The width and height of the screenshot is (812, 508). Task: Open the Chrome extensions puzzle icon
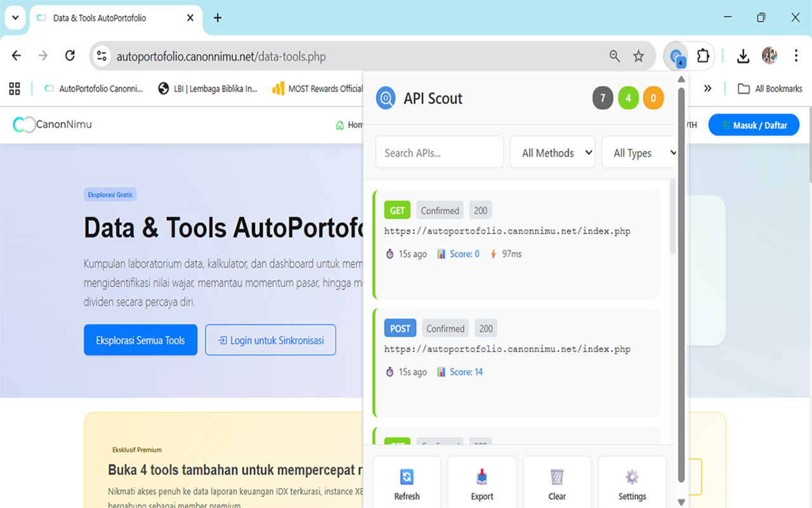coord(702,56)
